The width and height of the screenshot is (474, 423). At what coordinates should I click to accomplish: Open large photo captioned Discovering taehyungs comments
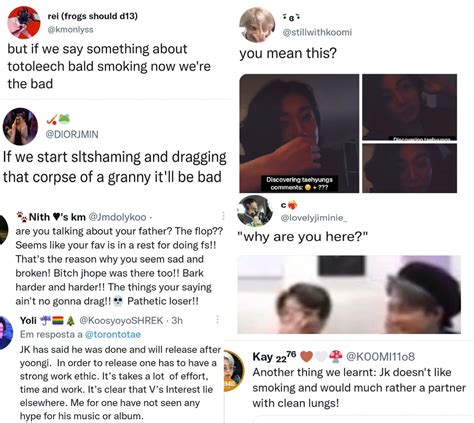coord(299,133)
